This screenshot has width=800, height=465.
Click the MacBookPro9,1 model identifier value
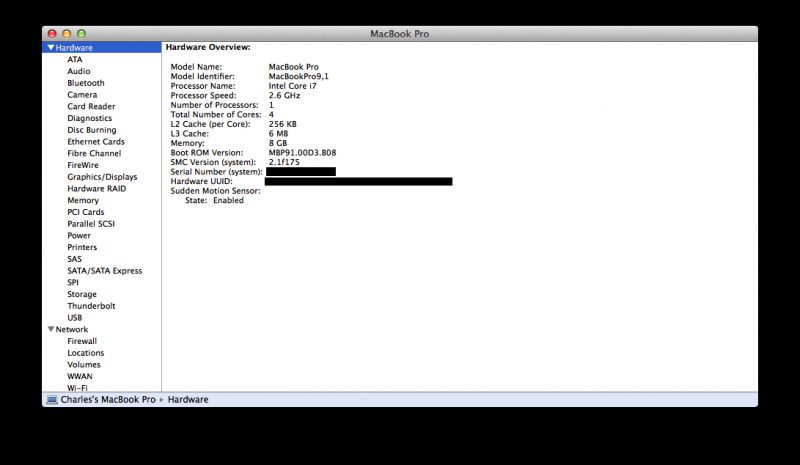click(298, 76)
